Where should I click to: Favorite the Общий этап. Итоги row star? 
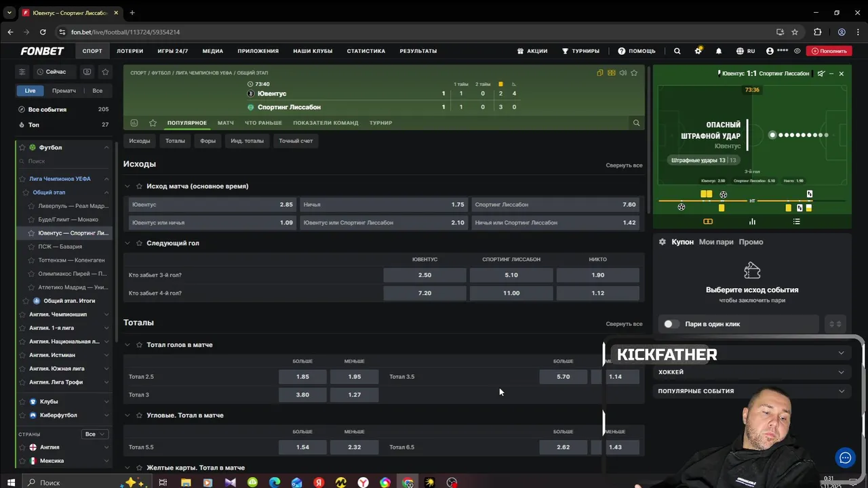[26, 301]
